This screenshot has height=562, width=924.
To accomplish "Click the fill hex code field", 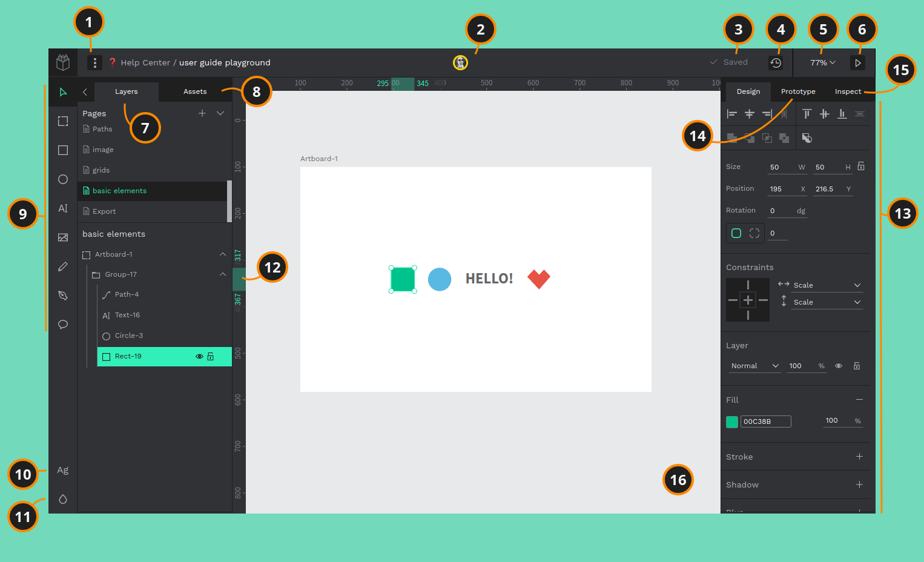I will pyautogui.click(x=765, y=421).
